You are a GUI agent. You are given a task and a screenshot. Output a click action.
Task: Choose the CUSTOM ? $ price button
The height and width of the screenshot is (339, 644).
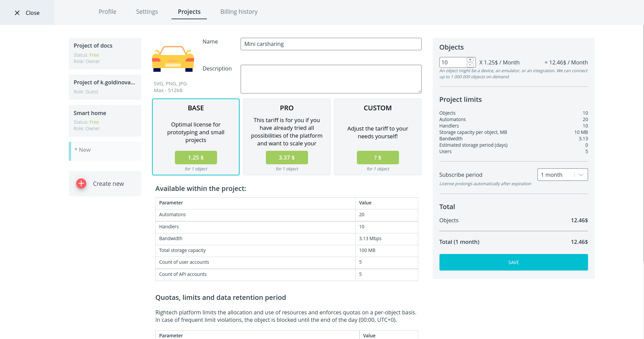tap(378, 158)
